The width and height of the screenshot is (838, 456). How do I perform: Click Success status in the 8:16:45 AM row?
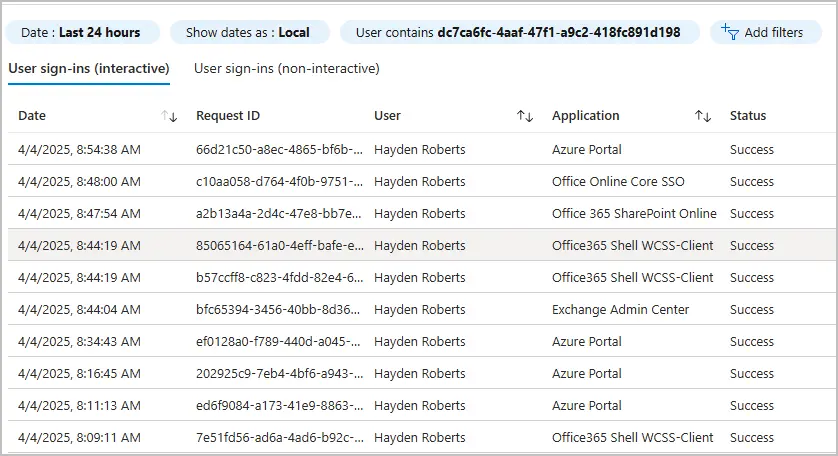[752, 374]
